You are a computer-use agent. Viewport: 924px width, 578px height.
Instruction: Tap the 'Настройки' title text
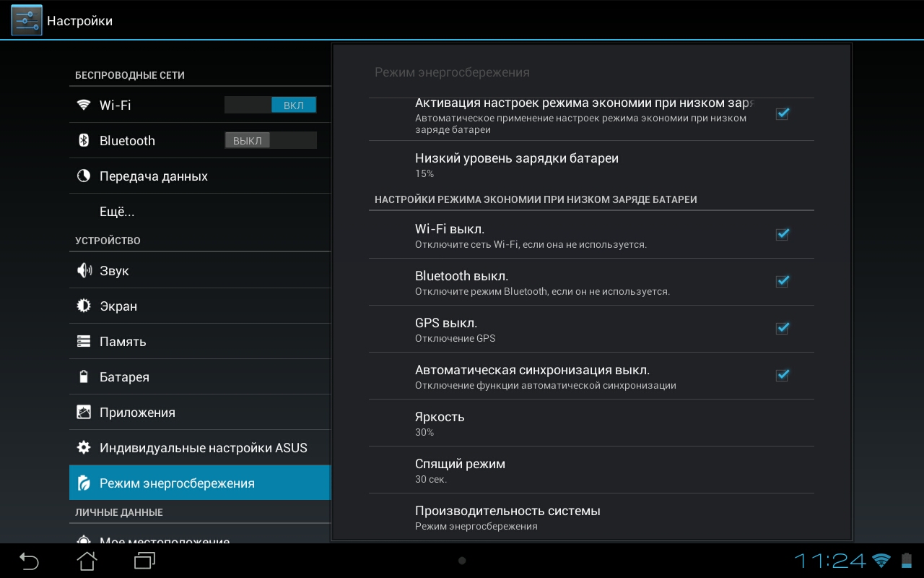pyautogui.click(x=80, y=21)
